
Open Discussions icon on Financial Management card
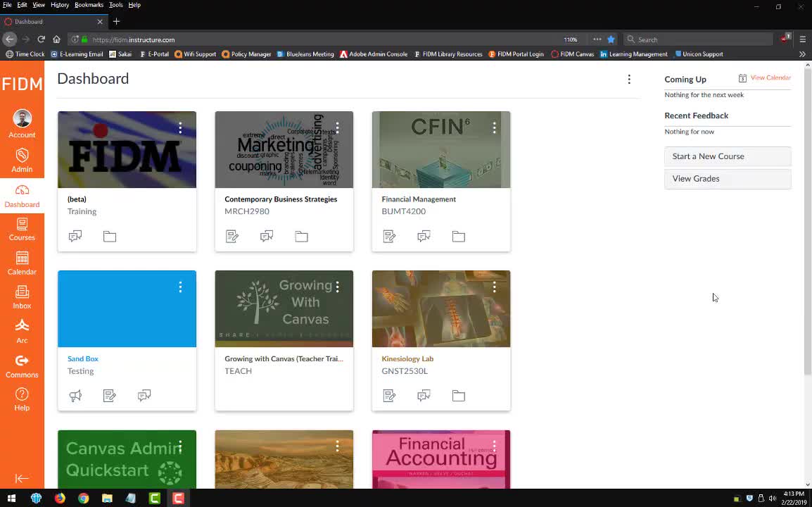(x=424, y=237)
